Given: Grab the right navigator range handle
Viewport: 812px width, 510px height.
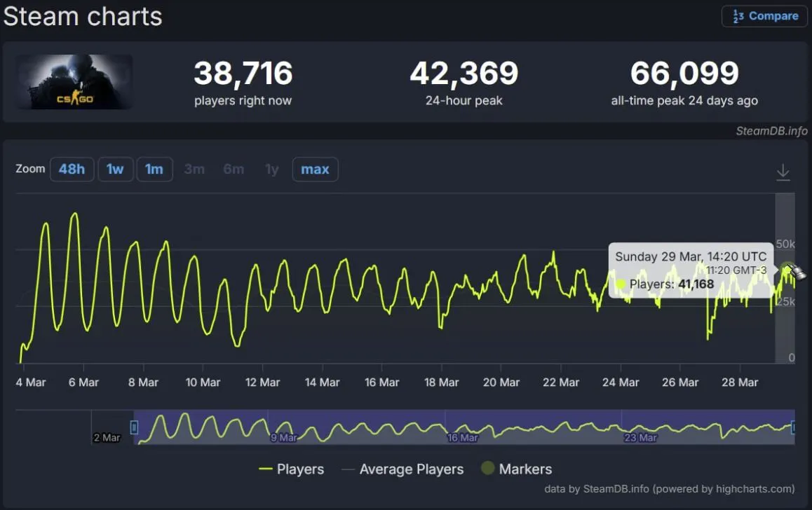Looking at the screenshot, I should pos(794,427).
